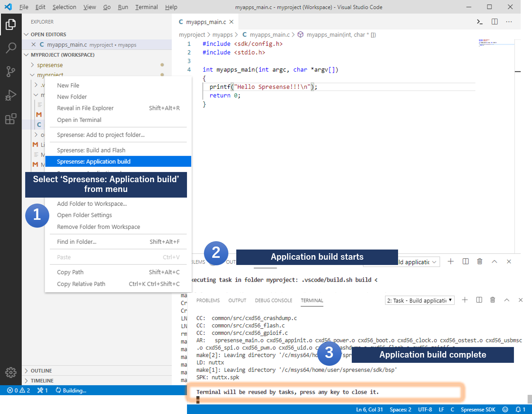The image size is (532, 414).
Task: Add a new terminal with plus icon
Action: 465,300
